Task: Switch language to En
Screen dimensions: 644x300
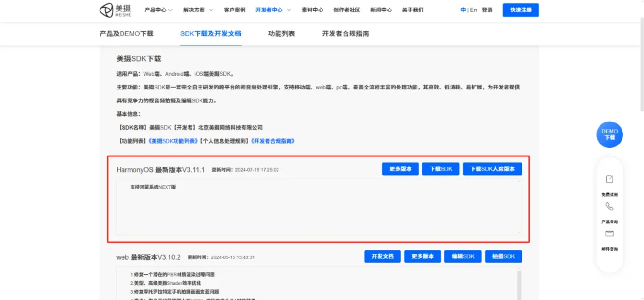Action: (474, 10)
